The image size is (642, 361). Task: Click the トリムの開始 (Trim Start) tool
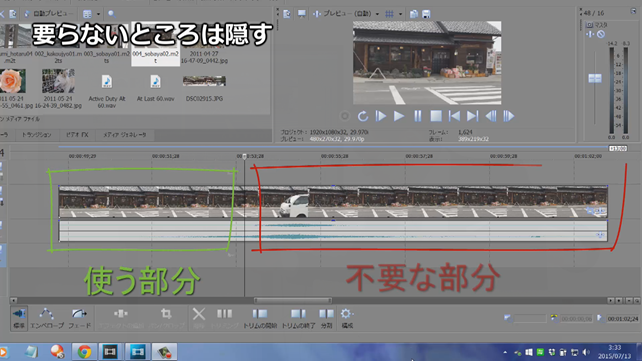260,318
